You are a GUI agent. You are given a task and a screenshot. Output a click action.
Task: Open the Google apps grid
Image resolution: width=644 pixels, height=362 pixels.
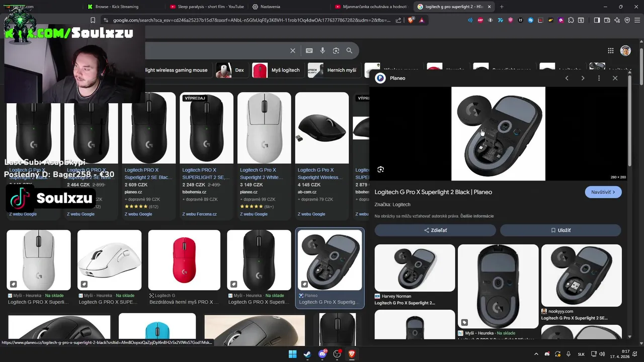(610, 50)
